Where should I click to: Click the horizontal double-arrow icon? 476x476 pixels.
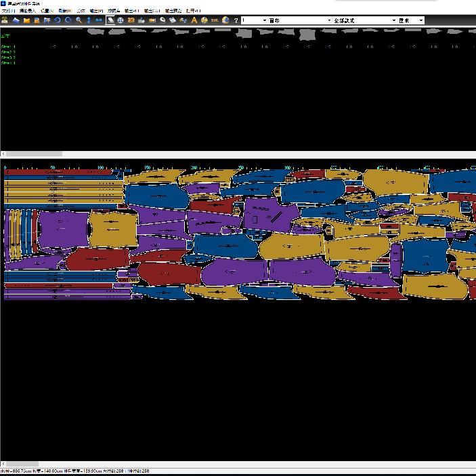click(x=99, y=20)
